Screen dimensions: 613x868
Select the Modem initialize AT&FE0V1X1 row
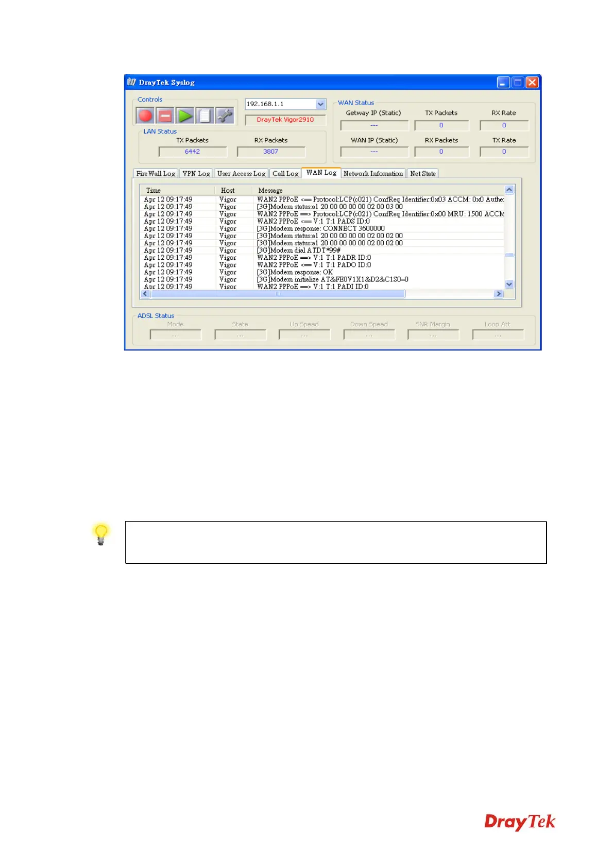[322, 279]
